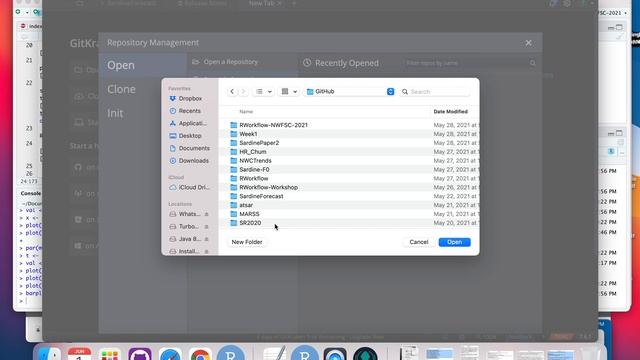Click the New Folder button

pyautogui.click(x=247, y=242)
